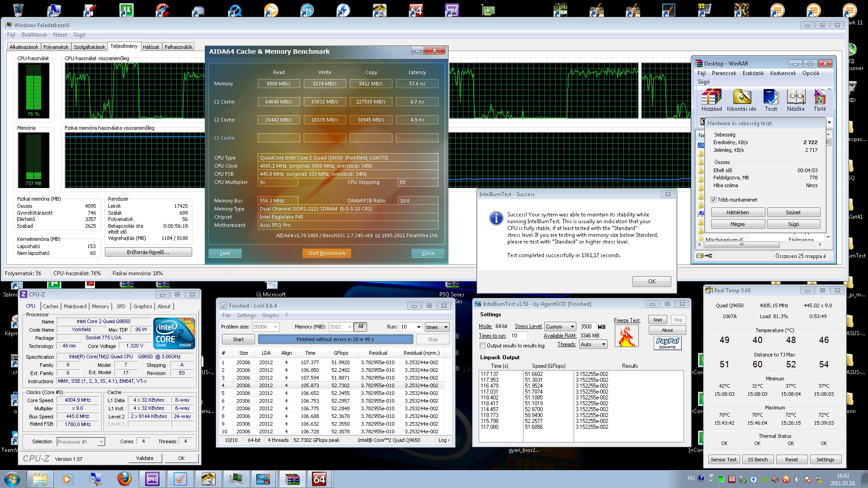Switch to Folyamatok tab in Task Manager
Screen dimensions: 868x488
[x=56, y=47]
